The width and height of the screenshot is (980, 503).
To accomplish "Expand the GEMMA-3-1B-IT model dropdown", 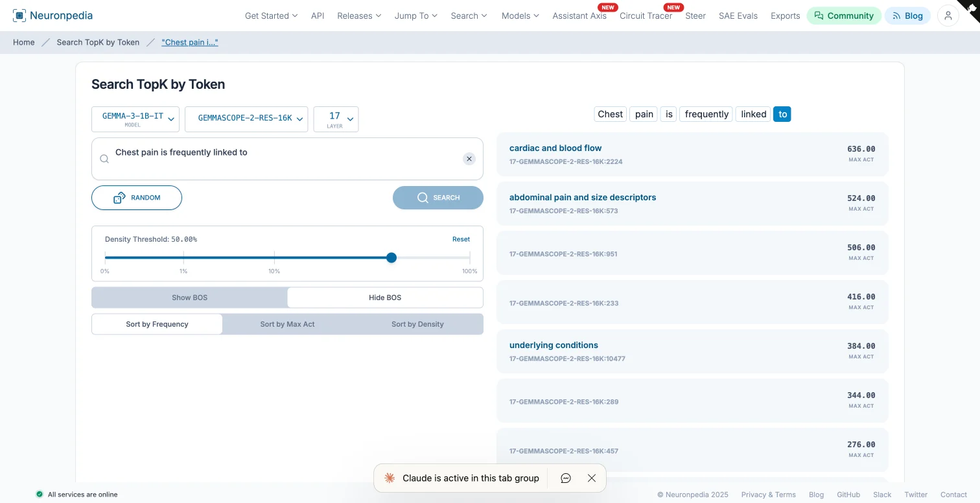I will (135, 119).
